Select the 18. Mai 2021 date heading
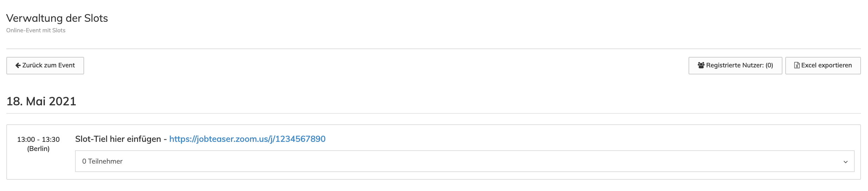 41,101
